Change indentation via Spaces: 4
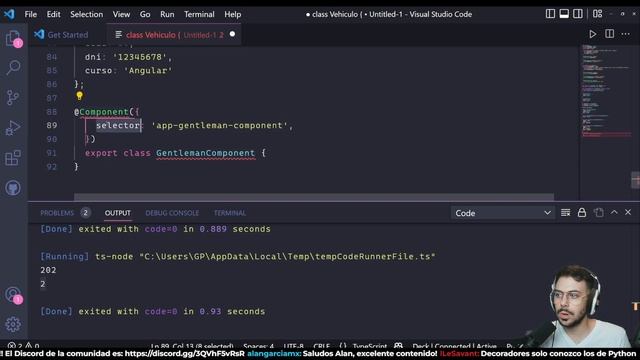640x360 pixels. point(258,346)
